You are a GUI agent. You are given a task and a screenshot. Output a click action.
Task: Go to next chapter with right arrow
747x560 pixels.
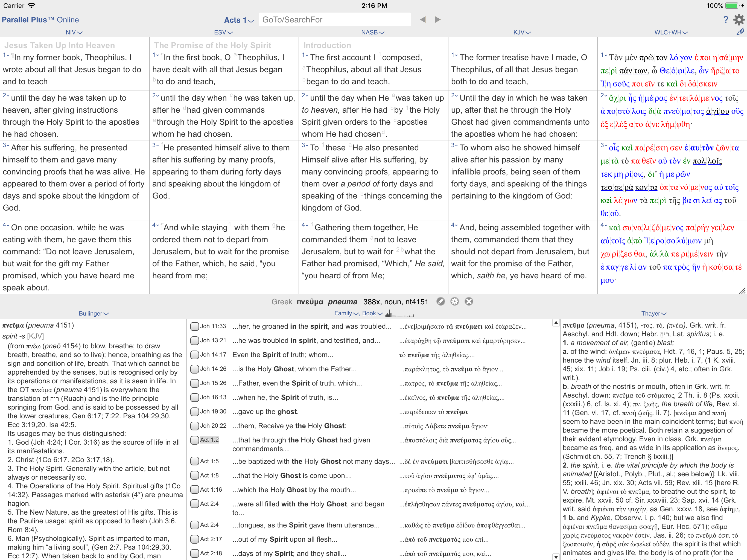pyautogui.click(x=438, y=20)
